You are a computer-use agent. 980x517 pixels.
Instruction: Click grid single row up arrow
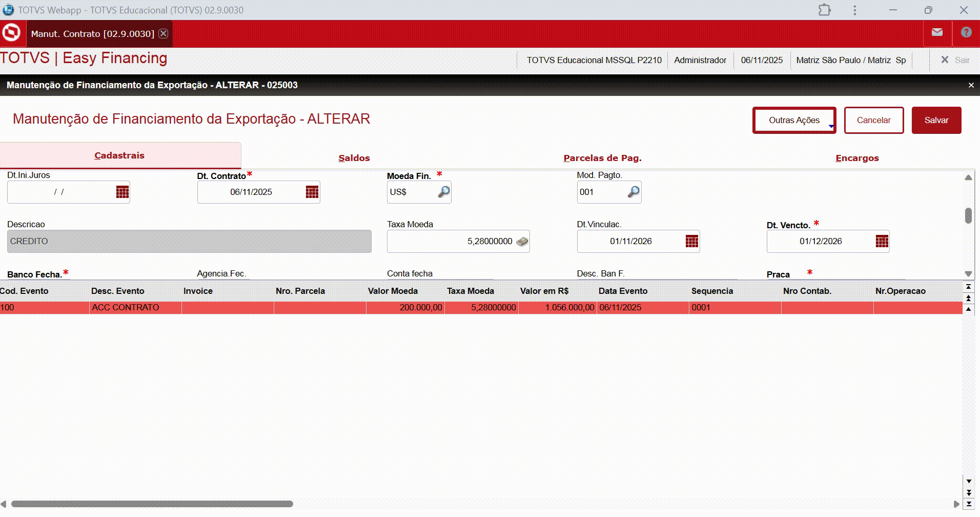click(969, 309)
